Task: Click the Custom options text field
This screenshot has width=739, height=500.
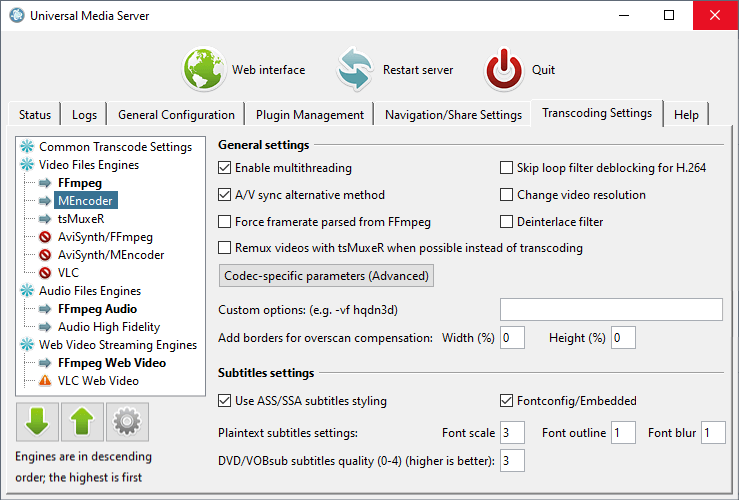Action: pos(611,310)
